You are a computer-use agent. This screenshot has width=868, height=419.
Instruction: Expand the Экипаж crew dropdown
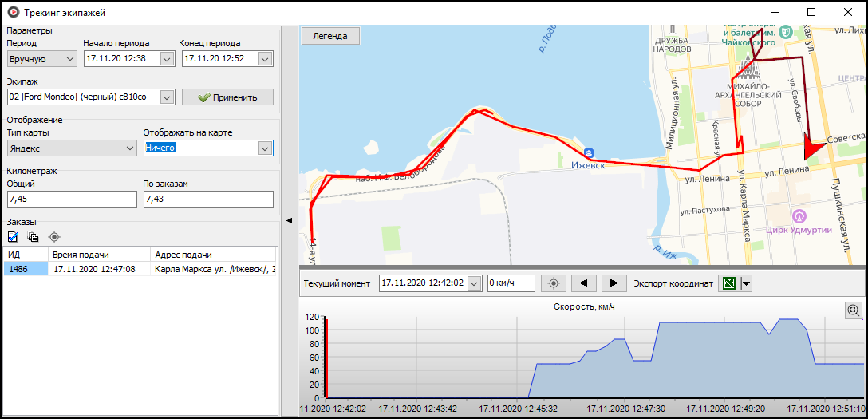click(168, 97)
